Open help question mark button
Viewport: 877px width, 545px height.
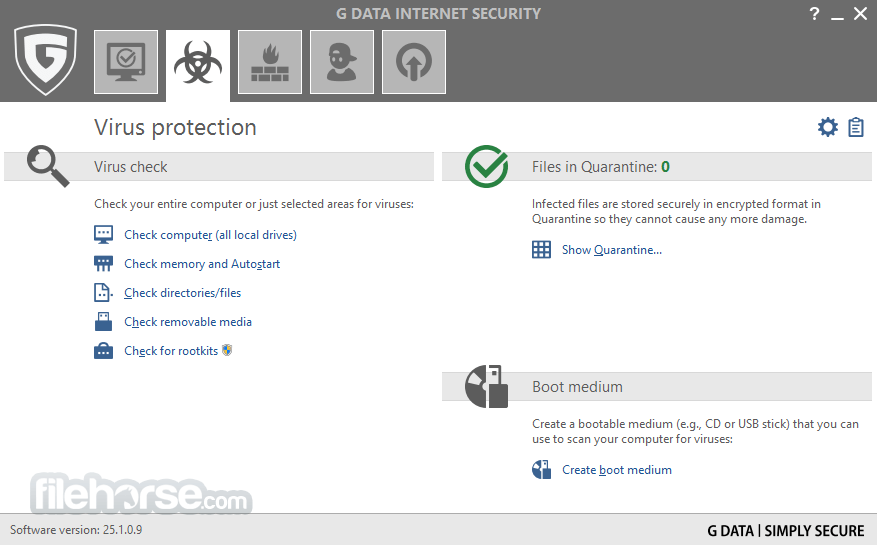click(x=814, y=14)
